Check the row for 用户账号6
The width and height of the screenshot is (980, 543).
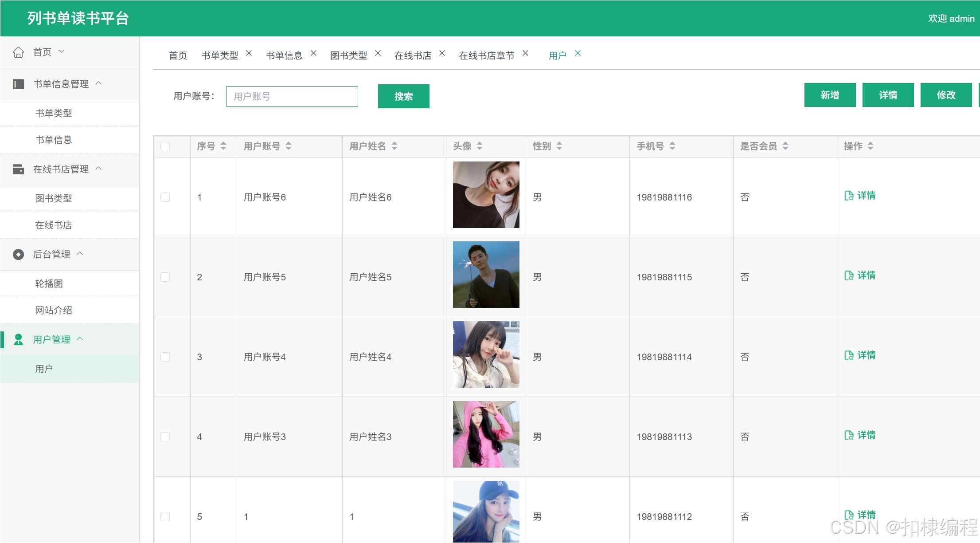[x=165, y=197]
